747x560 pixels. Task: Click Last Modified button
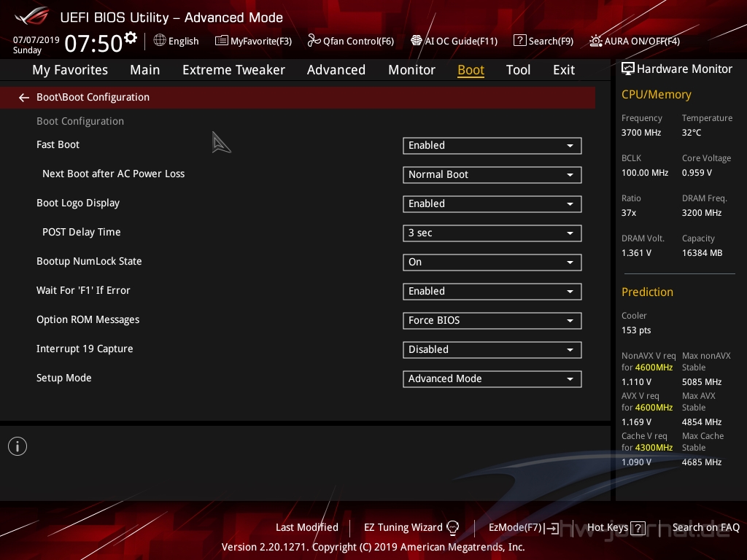click(307, 528)
